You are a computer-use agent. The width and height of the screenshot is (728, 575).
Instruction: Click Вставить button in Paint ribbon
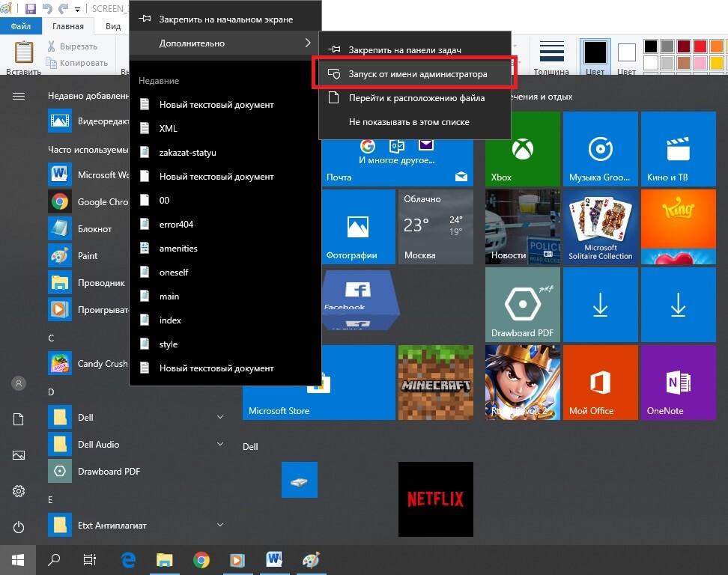tap(24, 58)
